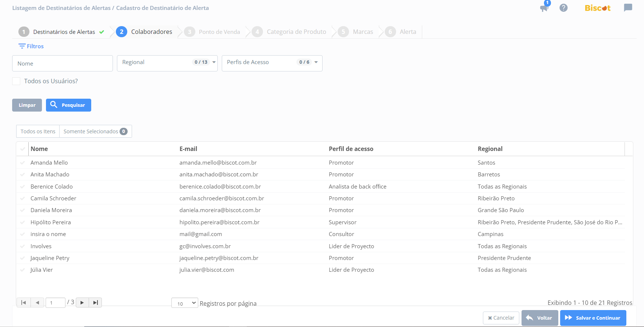Jump to last page of records

(95, 302)
